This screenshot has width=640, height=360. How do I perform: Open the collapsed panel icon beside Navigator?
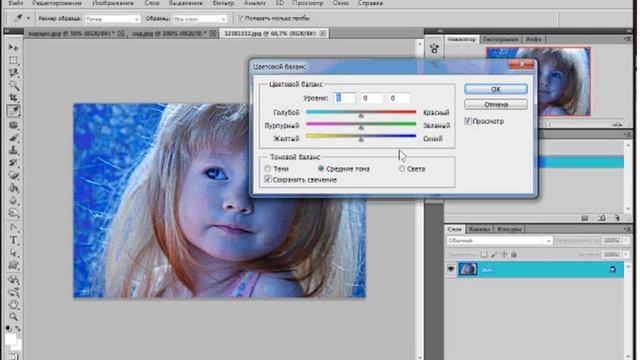pyautogui.click(x=434, y=49)
